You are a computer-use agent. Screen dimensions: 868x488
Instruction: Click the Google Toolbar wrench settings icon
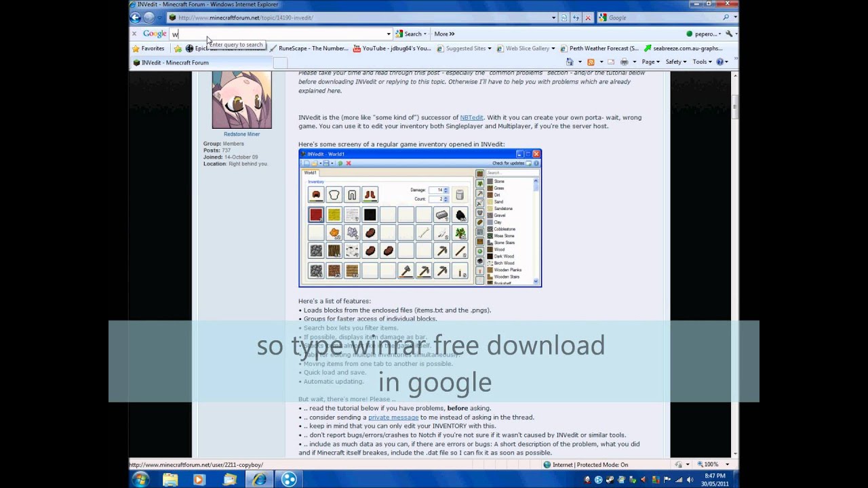pyautogui.click(x=729, y=33)
